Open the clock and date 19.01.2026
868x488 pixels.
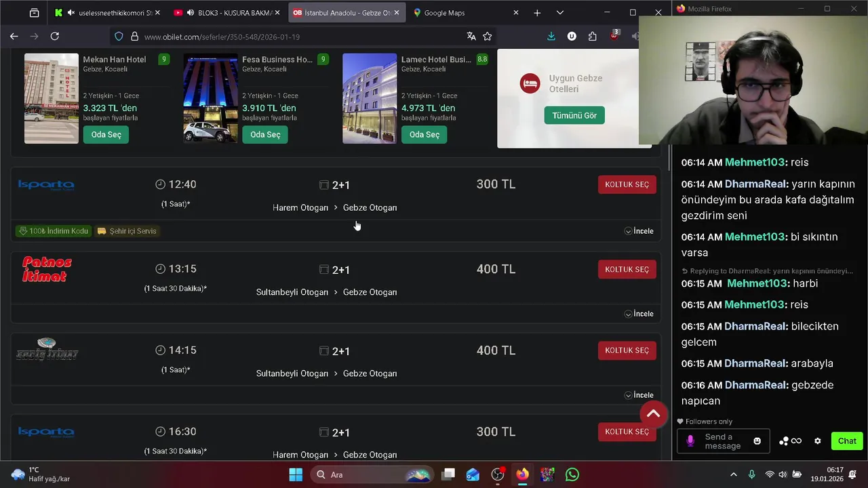pyautogui.click(x=827, y=474)
